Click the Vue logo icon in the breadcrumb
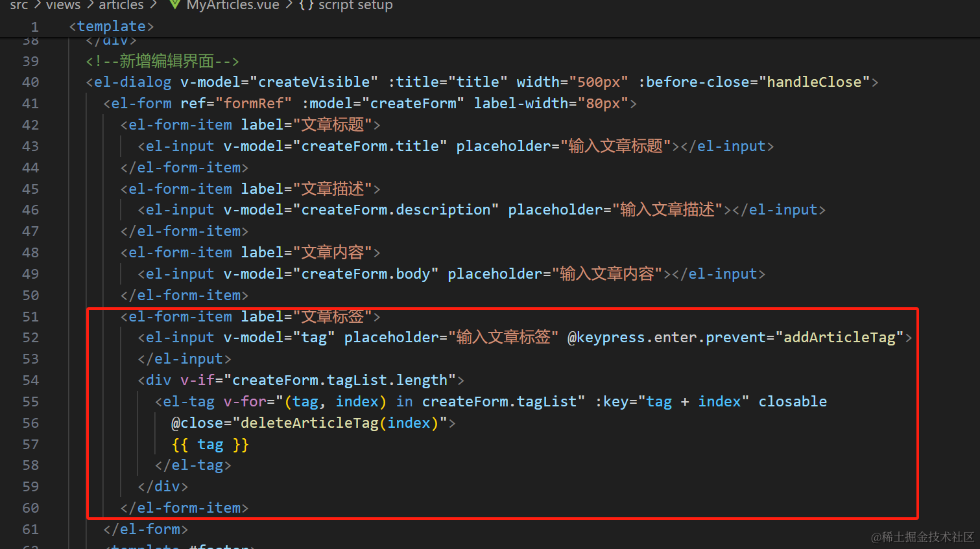Viewport: 980px width, 549px height. [x=174, y=6]
